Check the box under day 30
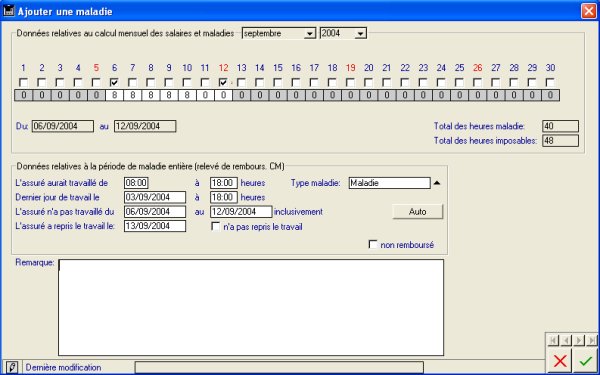Image resolution: width=600 pixels, height=375 pixels. click(x=550, y=82)
